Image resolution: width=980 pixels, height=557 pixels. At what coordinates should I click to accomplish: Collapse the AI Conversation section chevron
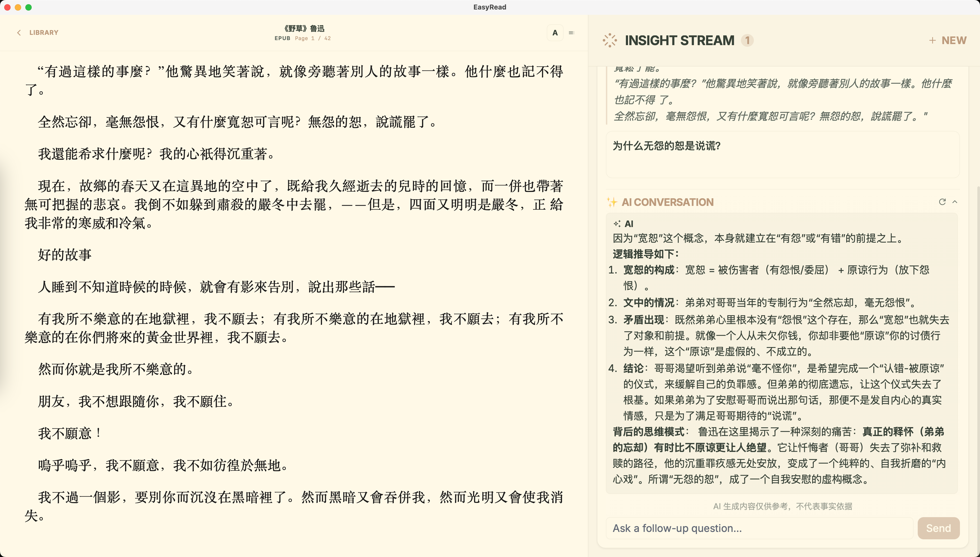(x=955, y=202)
